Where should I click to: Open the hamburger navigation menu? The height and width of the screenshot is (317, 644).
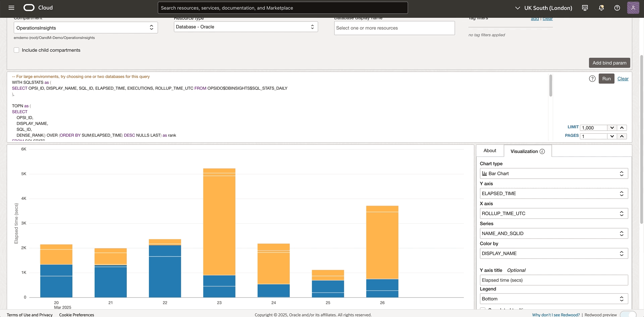coord(11,8)
